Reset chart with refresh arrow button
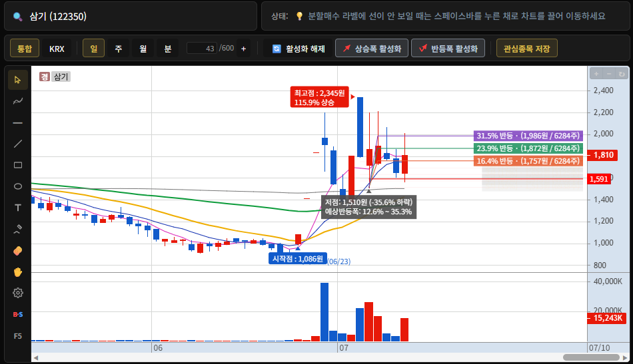The height and width of the screenshot is (364, 633). click(622, 74)
